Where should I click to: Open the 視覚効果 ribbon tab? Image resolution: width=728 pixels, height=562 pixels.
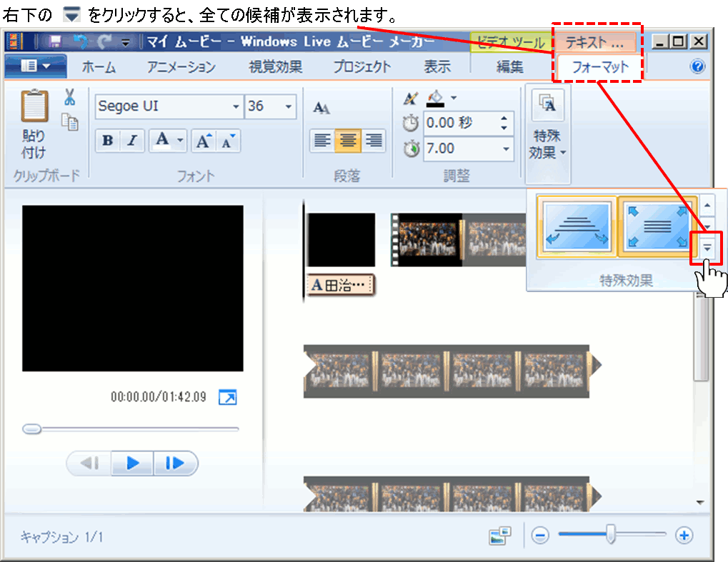[x=275, y=67]
